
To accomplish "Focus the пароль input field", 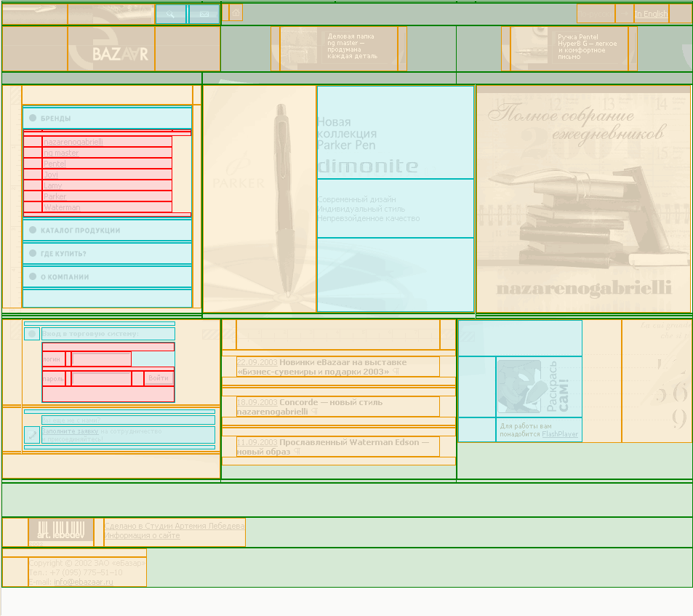I will 101,379.
